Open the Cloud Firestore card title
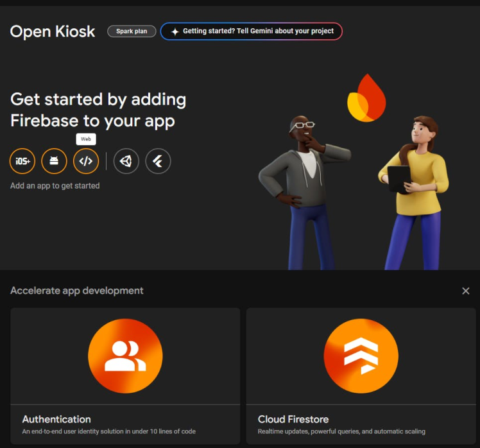480x448 pixels. click(x=293, y=419)
